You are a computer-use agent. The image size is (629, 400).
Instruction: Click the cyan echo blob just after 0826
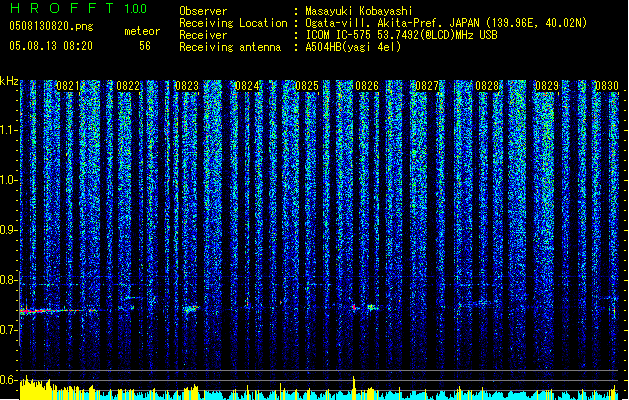click(372, 307)
